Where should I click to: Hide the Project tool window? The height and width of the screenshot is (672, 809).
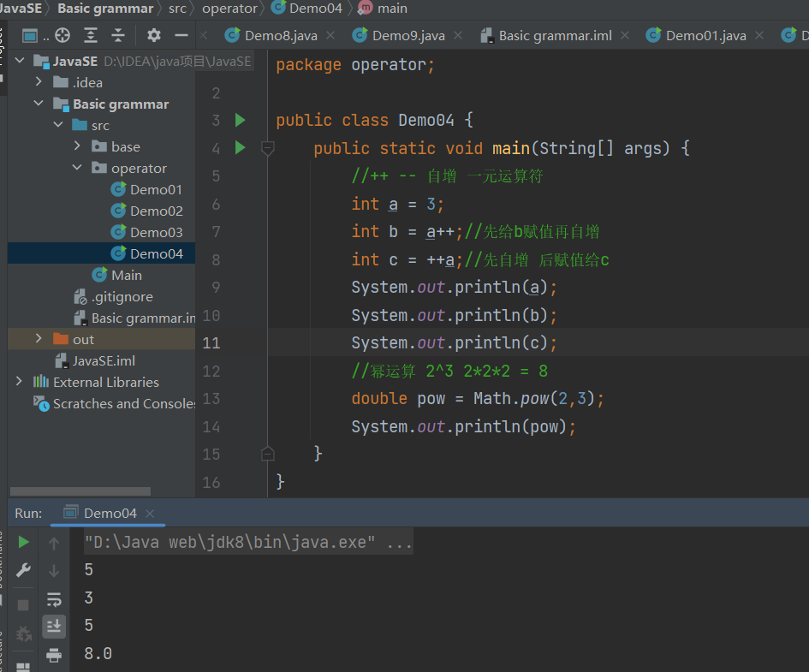(181, 35)
